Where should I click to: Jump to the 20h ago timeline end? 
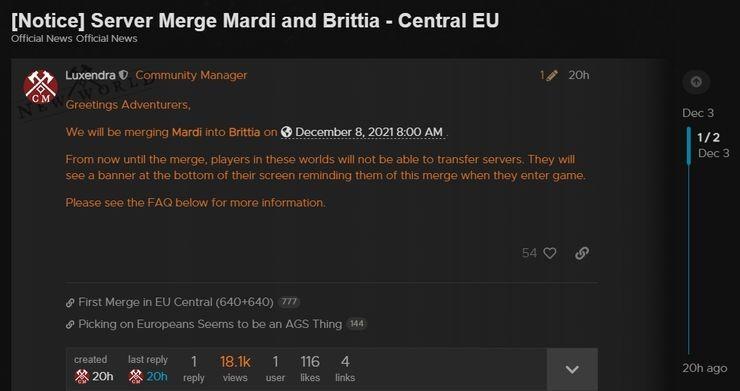click(705, 368)
